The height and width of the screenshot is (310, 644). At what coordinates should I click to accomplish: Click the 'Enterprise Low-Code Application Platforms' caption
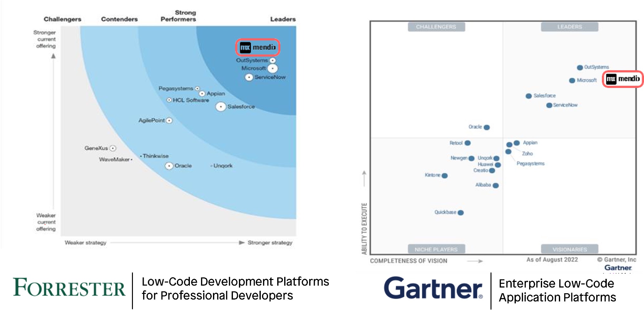click(557, 290)
